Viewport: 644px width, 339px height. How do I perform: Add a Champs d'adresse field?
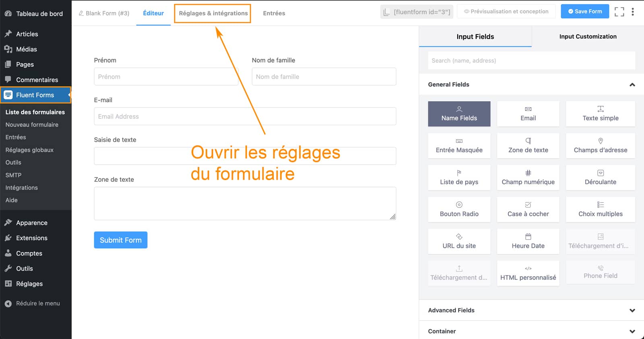tap(601, 146)
